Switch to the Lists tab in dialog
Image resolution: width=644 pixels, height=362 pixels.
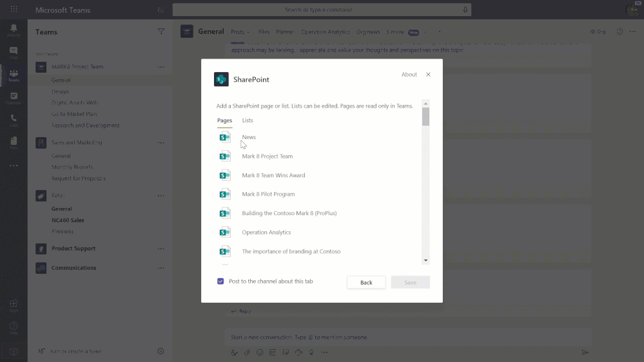click(248, 120)
